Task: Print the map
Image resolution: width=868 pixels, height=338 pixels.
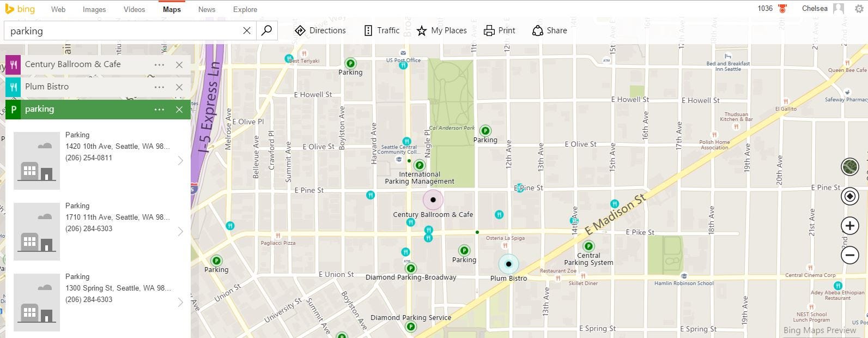Action: tap(500, 31)
